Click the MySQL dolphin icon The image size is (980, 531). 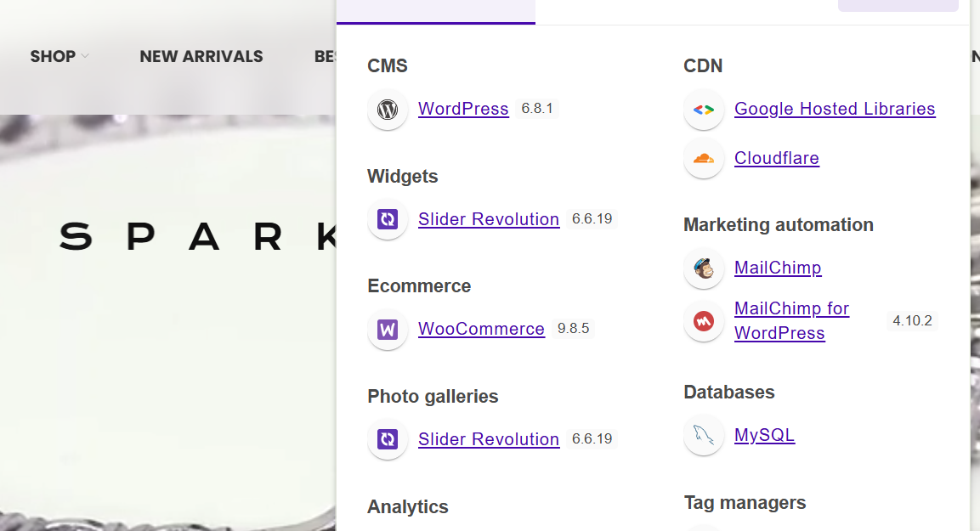pyautogui.click(x=704, y=435)
